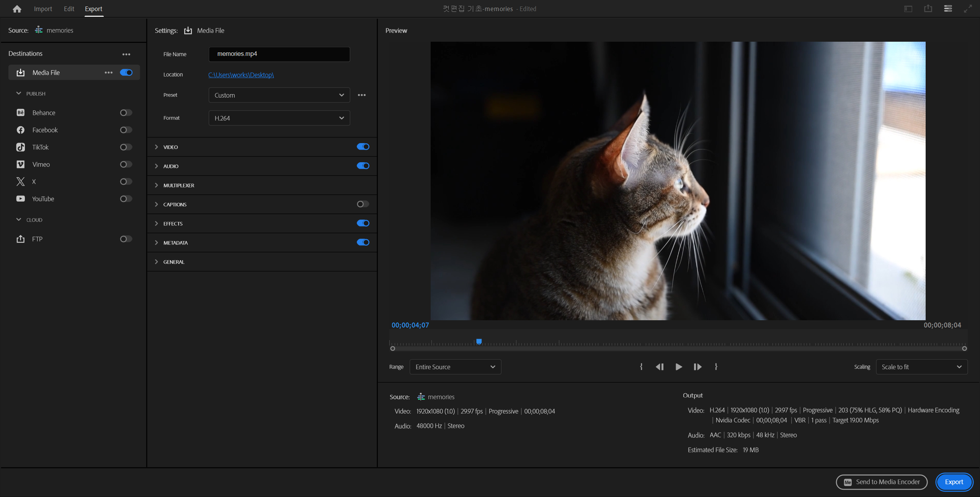Open the Format H.264 dropdown

point(279,118)
